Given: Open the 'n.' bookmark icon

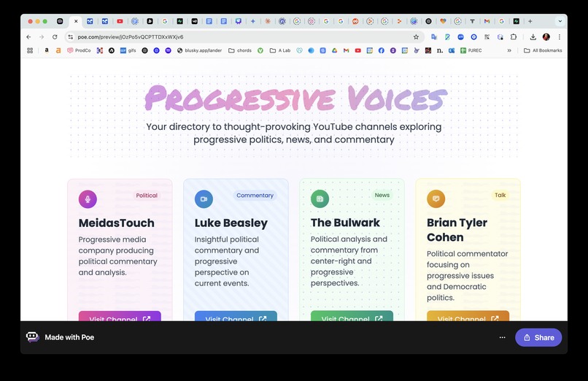Looking at the screenshot, I should (440, 50).
